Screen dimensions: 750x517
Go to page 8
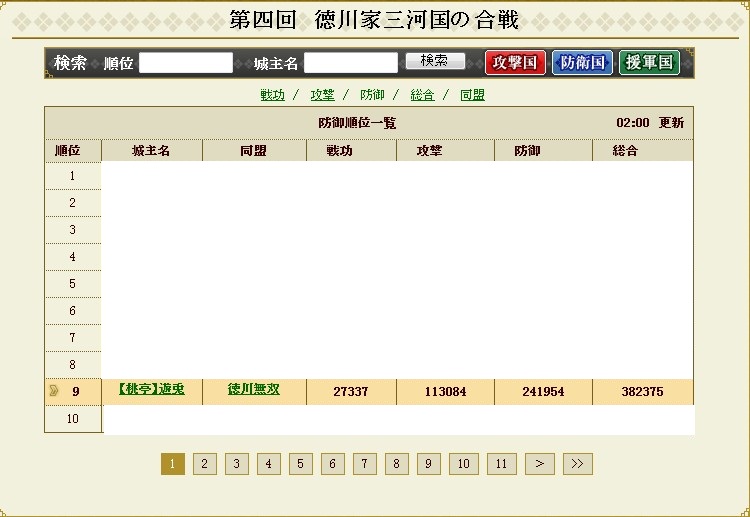pyautogui.click(x=397, y=464)
